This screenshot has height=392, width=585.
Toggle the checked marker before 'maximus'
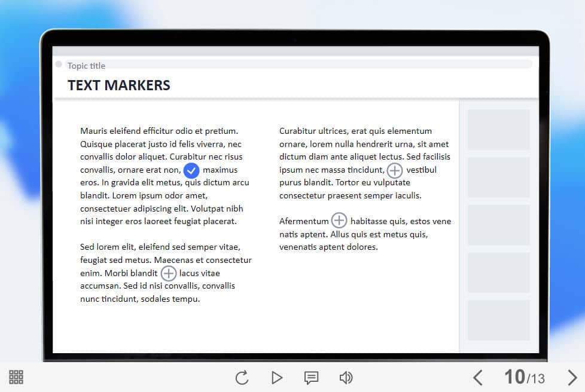click(191, 170)
